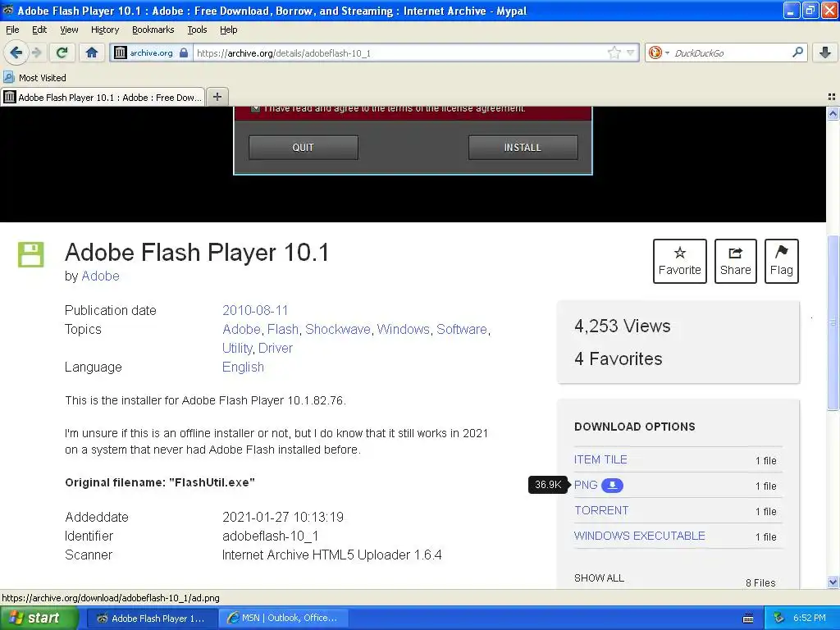The image size is (840, 630).
Task: Go forward one page
Action: 36,52
